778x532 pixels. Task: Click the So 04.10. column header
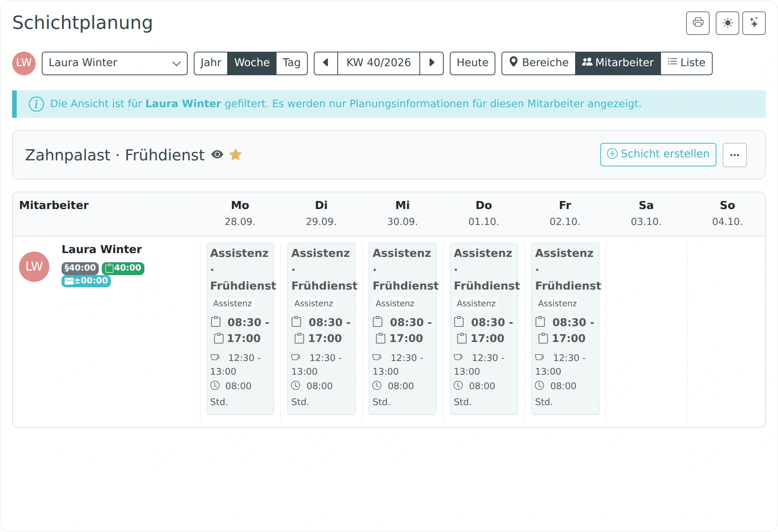727,213
